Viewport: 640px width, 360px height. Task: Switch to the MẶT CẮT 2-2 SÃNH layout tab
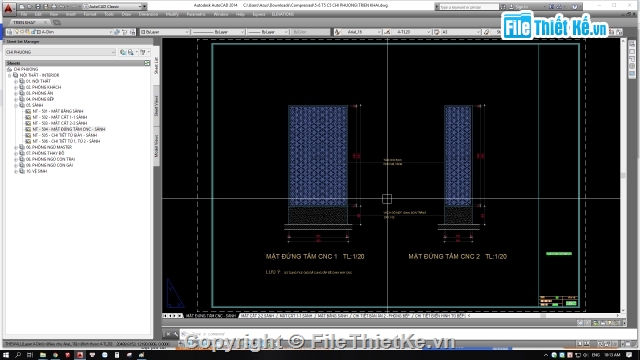[x=258, y=316]
